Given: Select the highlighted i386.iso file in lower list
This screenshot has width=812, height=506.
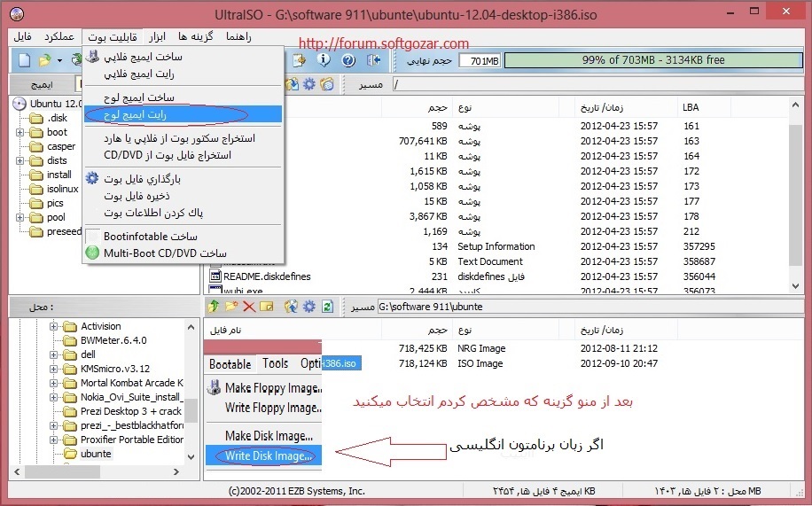Looking at the screenshot, I should click(340, 363).
